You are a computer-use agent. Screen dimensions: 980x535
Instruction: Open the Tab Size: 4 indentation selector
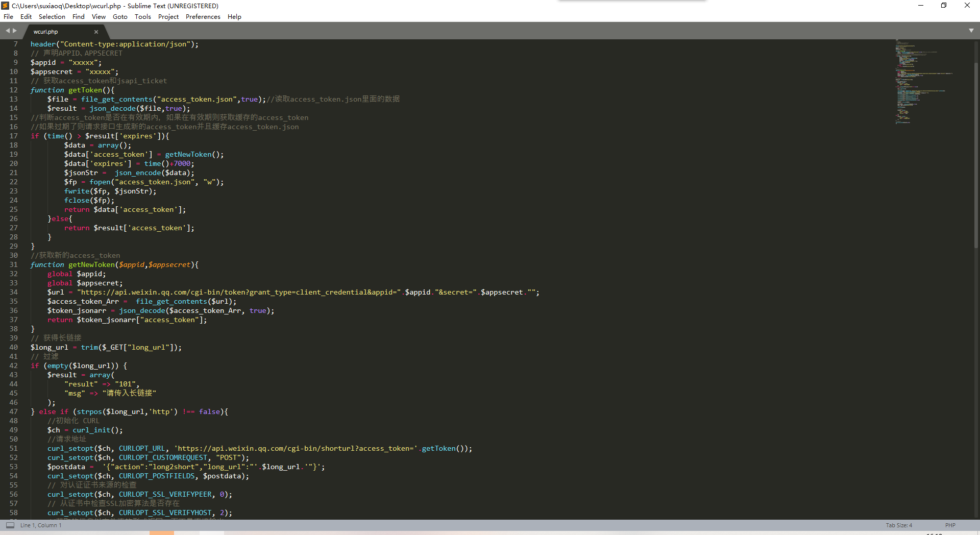(898, 525)
